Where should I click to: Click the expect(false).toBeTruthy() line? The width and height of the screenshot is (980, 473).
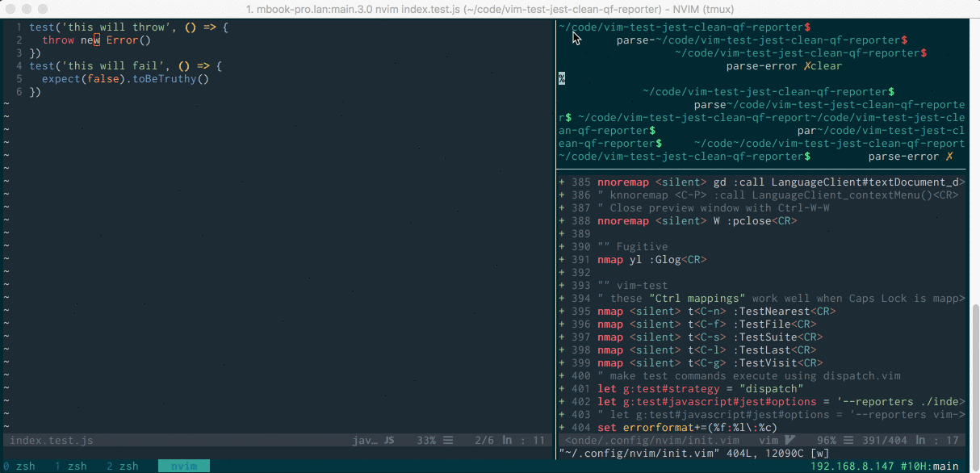point(126,79)
